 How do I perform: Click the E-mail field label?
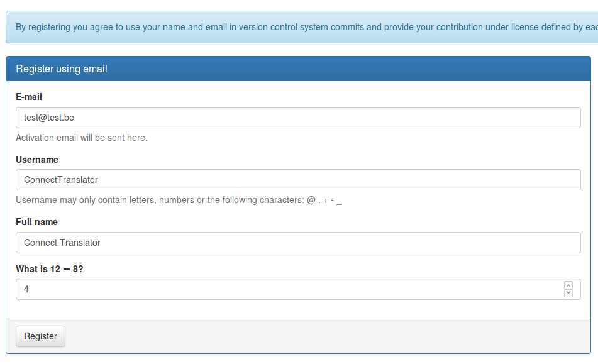[29, 97]
